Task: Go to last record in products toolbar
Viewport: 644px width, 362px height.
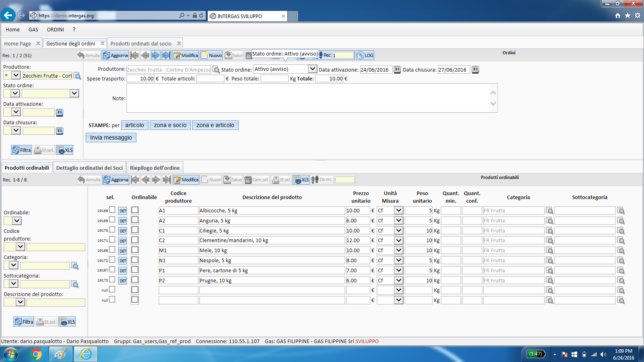Action: click(167, 180)
